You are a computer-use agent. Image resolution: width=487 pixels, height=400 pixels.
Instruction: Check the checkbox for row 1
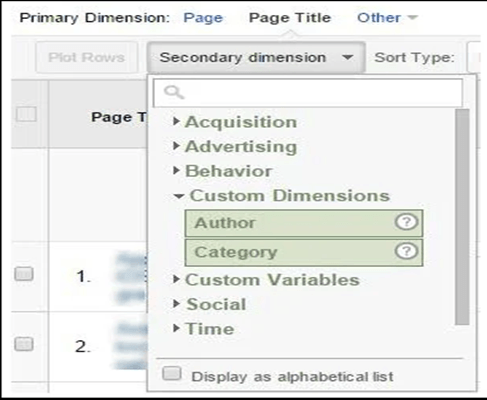tap(24, 274)
